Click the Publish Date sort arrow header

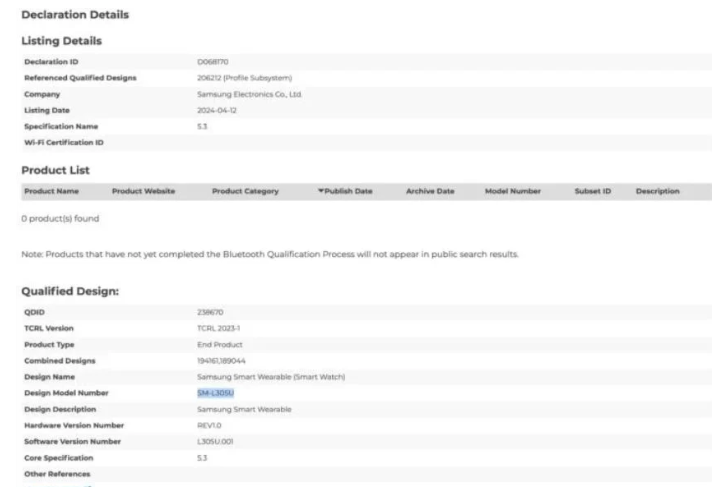pyautogui.click(x=345, y=191)
